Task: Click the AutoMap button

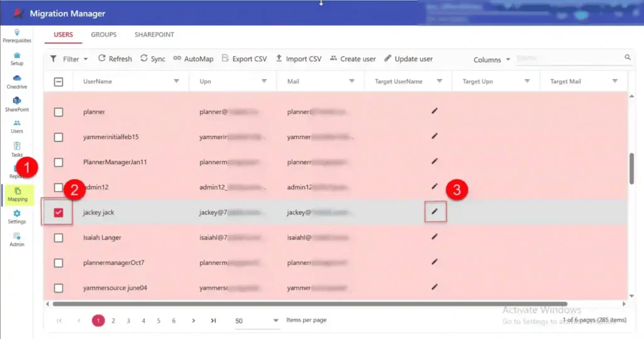Action: 193,58
